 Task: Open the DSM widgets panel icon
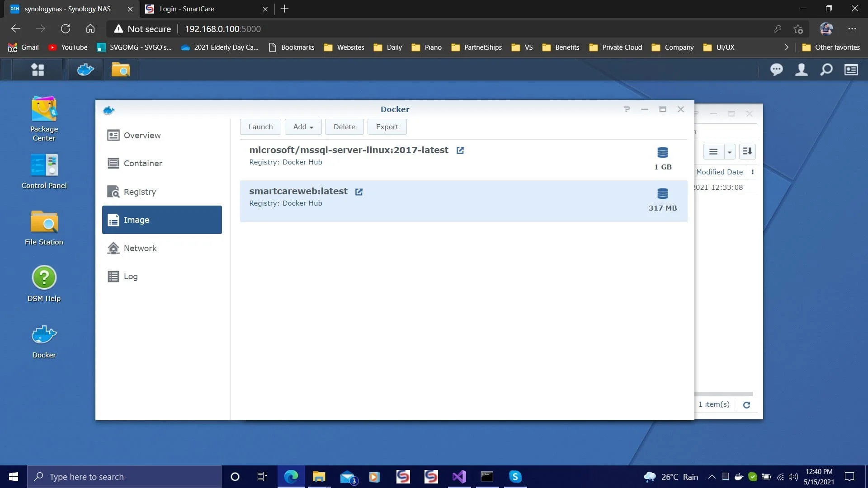[851, 70]
